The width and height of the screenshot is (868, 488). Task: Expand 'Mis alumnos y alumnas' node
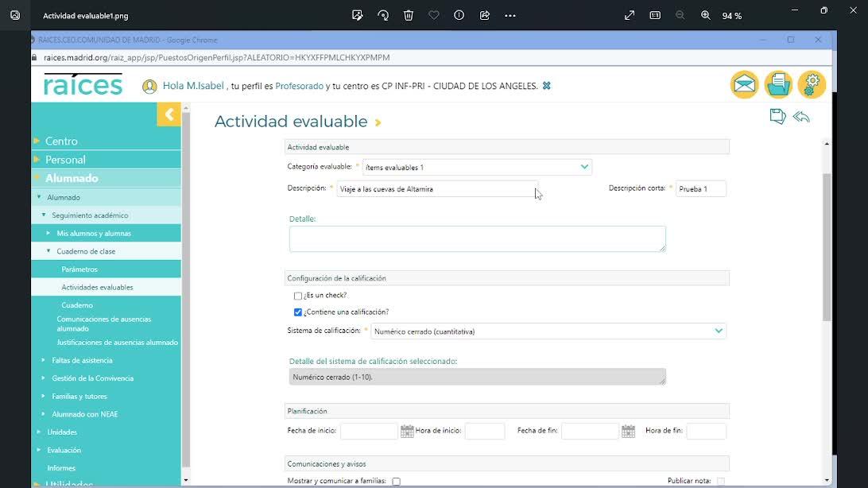coord(48,233)
